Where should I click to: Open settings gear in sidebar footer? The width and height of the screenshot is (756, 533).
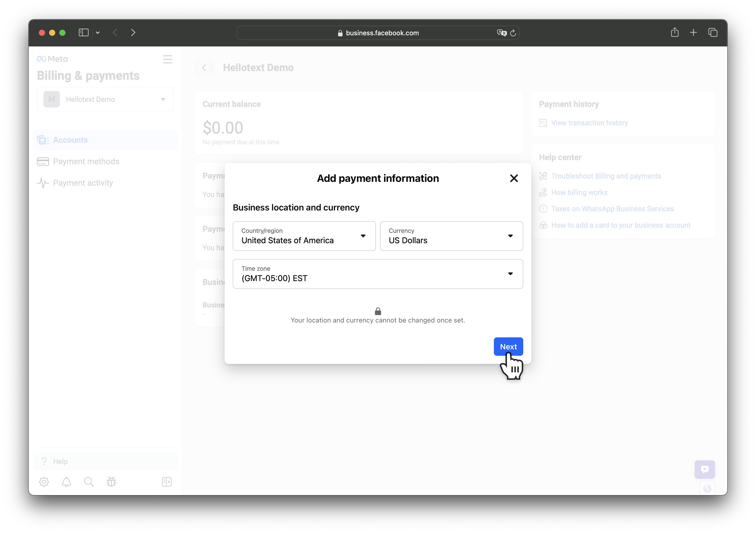tap(44, 482)
